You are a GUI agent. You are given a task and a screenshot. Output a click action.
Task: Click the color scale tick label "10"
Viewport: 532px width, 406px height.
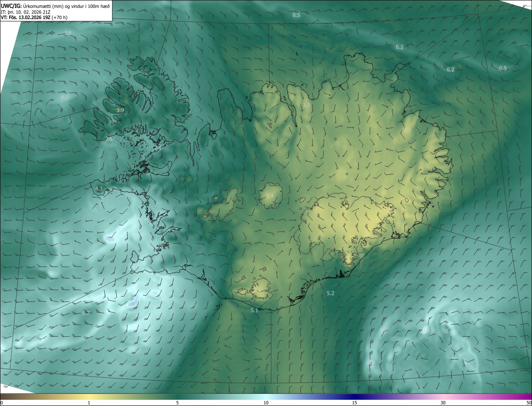coord(266,403)
